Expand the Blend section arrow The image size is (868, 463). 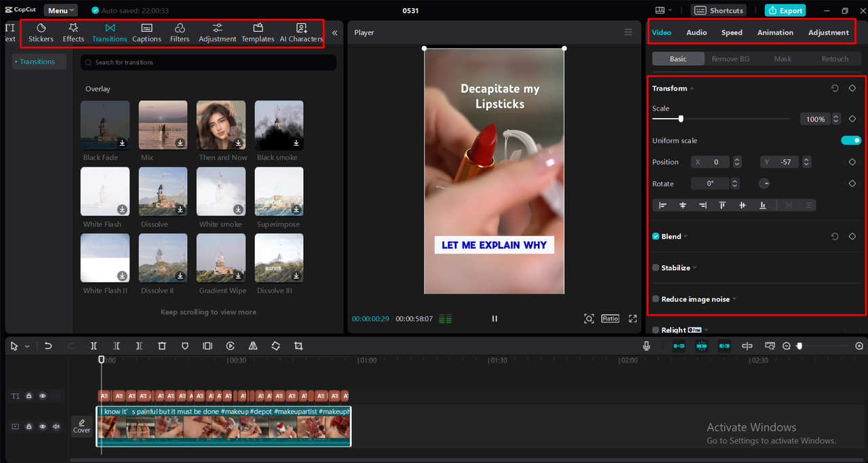[686, 237]
